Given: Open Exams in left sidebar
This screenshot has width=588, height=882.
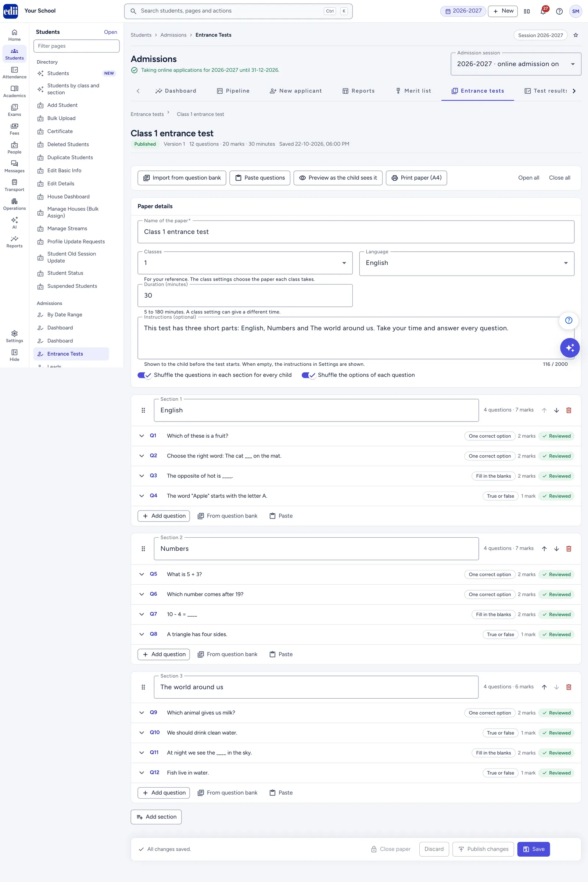Looking at the screenshot, I should 14,110.
